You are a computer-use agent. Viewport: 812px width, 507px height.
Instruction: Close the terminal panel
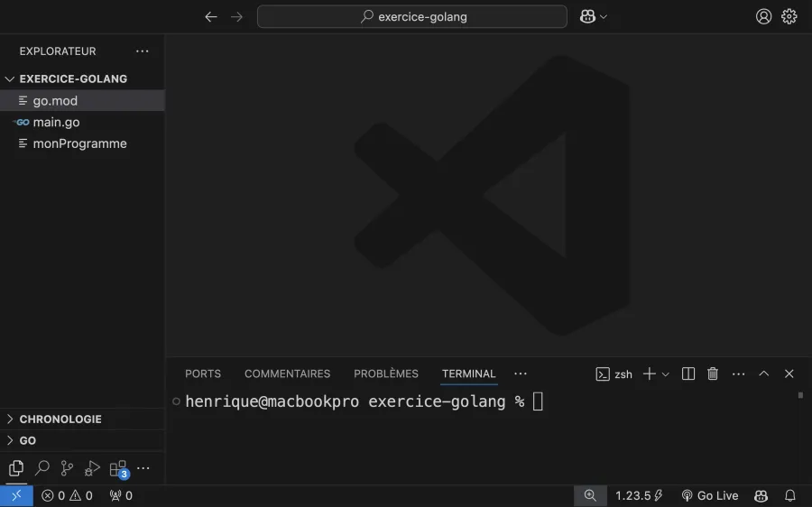789,373
